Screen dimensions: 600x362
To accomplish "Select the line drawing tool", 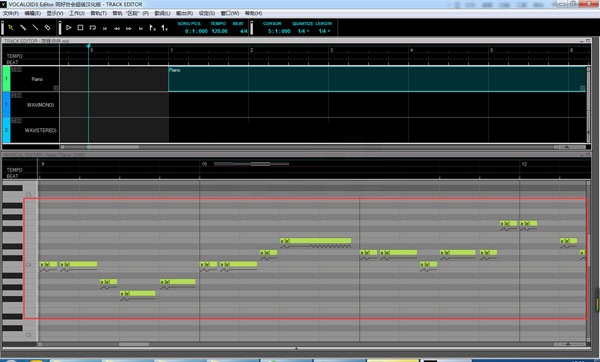I will pyautogui.click(x=35, y=28).
